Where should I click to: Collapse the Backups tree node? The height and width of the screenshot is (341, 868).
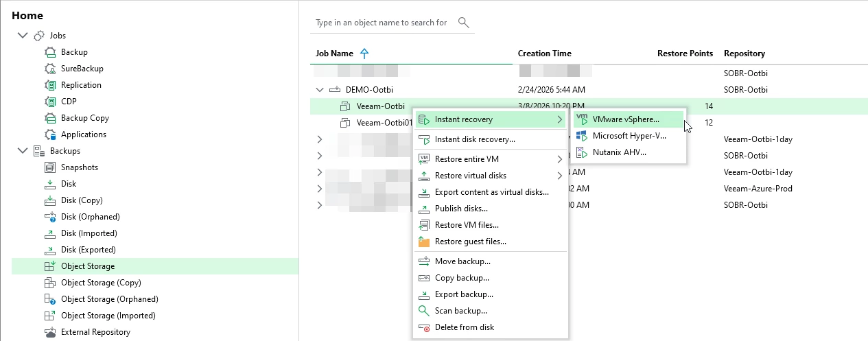[x=23, y=151]
